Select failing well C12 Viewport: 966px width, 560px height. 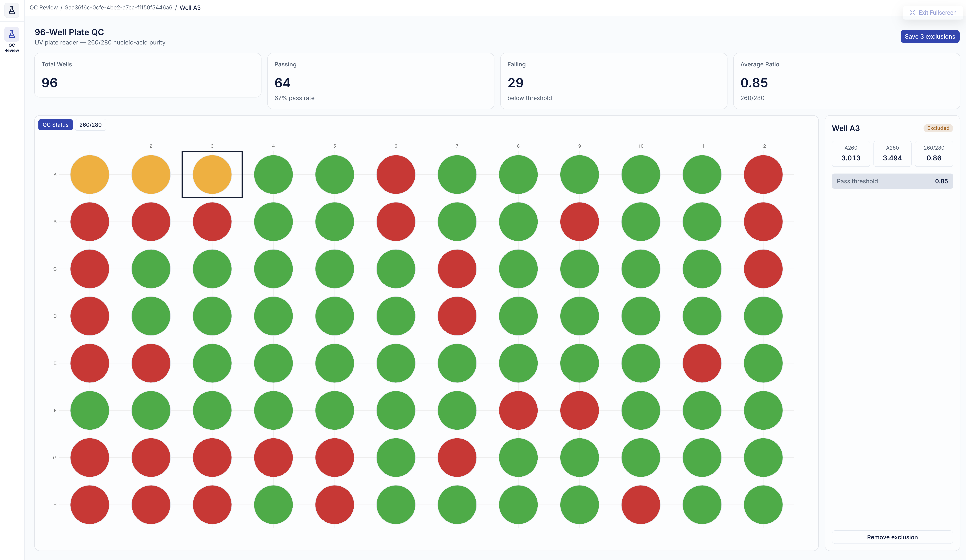click(x=763, y=269)
